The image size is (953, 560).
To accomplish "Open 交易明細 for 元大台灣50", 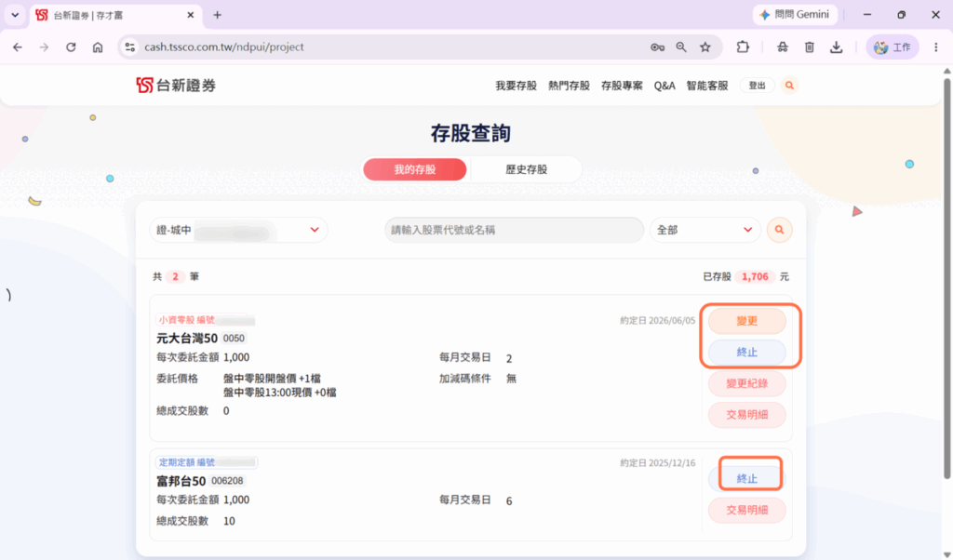I will tap(747, 415).
